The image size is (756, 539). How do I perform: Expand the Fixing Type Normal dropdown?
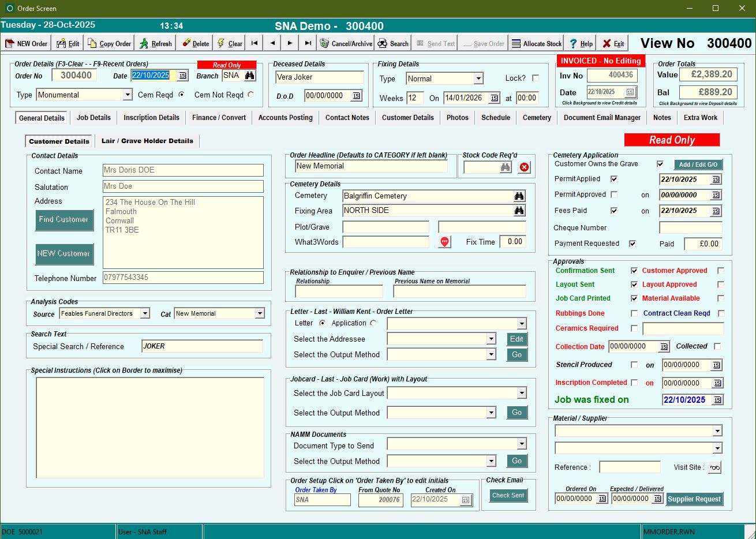coord(478,78)
